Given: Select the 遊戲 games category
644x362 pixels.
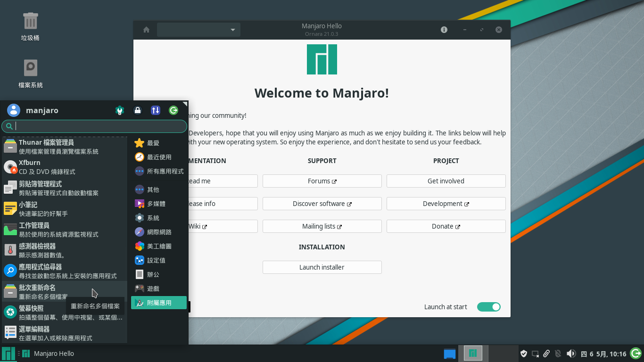Looking at the screenshot, I should pyautogui.click(x=159, y=288).
